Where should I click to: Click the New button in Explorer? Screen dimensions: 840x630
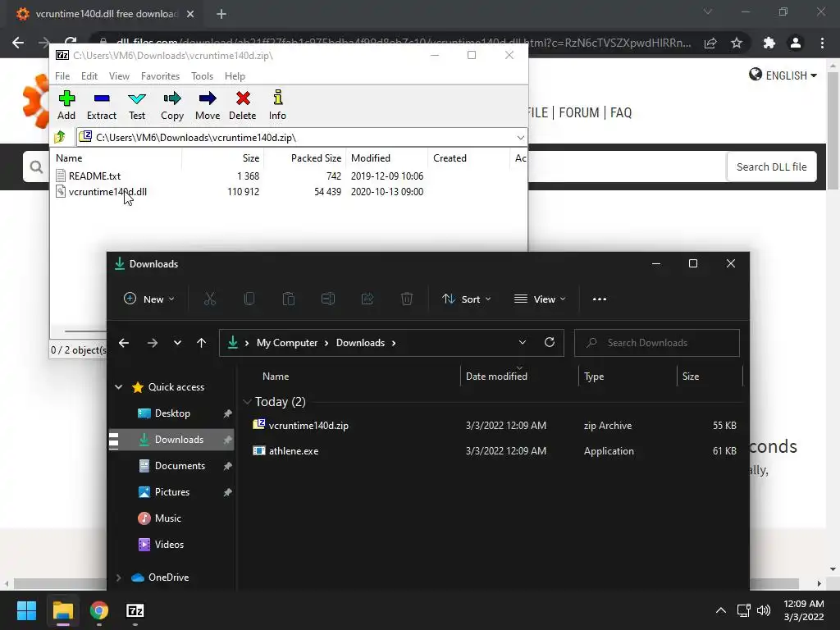coord(148,299)
